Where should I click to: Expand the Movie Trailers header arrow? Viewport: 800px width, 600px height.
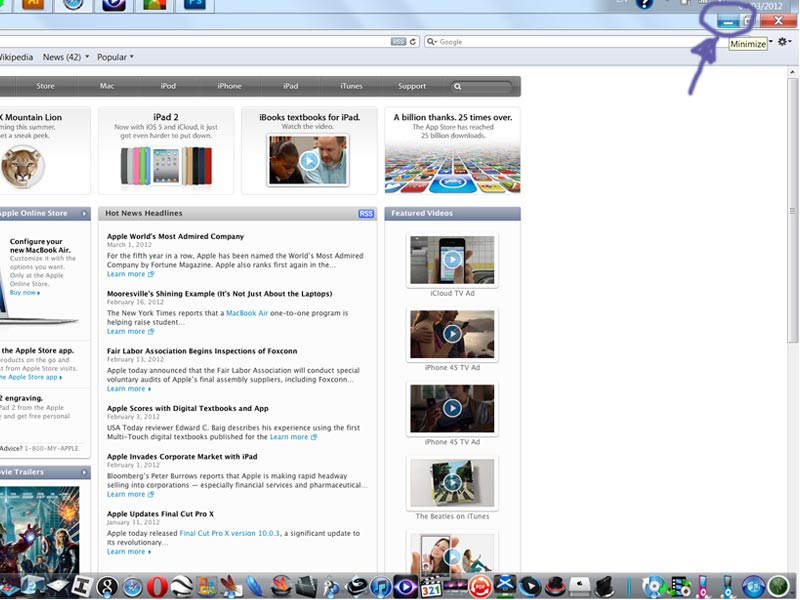(x=84, y=472)
